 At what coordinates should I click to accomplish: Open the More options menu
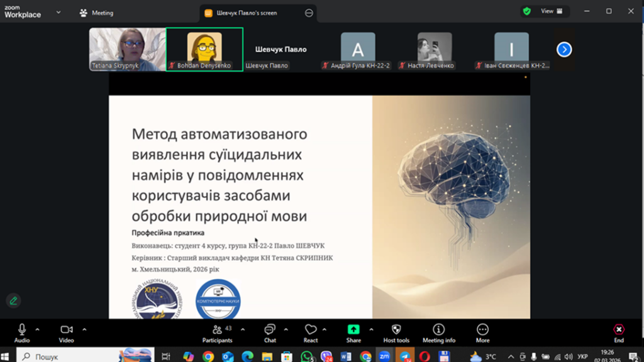click(x=482, y=333)
